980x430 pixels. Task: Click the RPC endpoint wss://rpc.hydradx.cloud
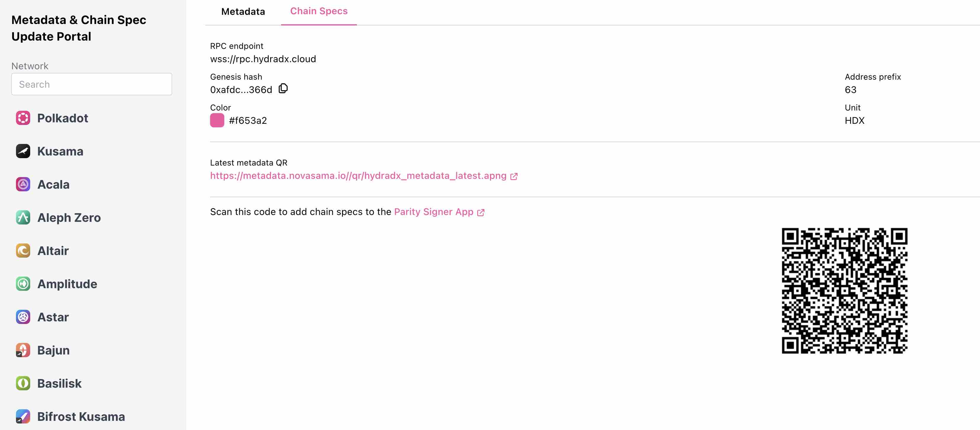263,59
